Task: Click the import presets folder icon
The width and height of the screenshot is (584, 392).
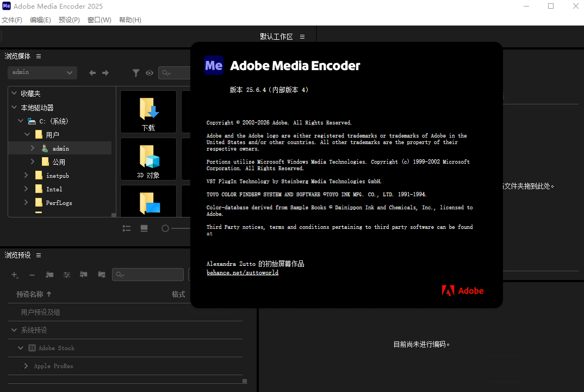Action: 83,275
